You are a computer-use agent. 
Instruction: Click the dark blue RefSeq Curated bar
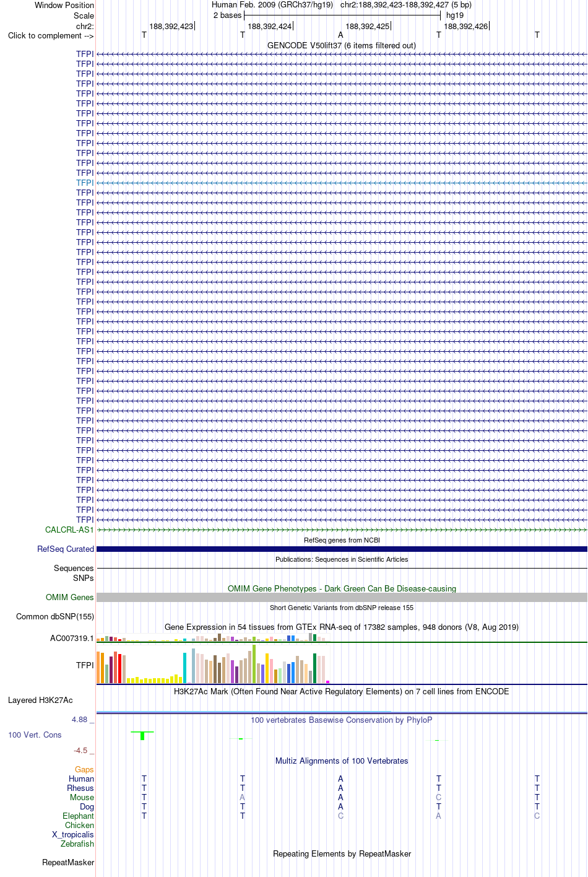click(x=342, y=549)
